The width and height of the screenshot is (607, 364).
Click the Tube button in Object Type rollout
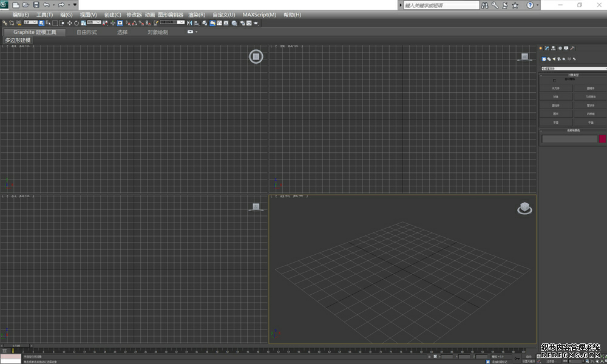pos(591,105)
